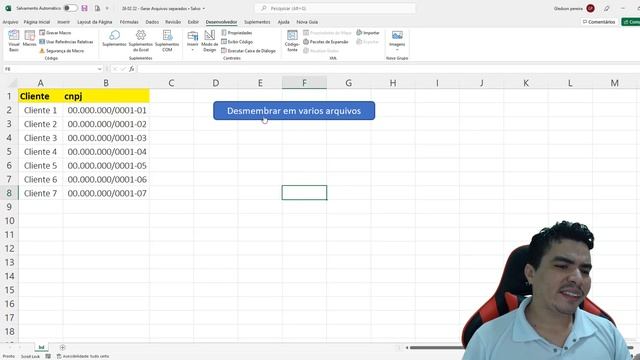
Task: Select the Cliente header cell
Action: click(x=40, y=96)
